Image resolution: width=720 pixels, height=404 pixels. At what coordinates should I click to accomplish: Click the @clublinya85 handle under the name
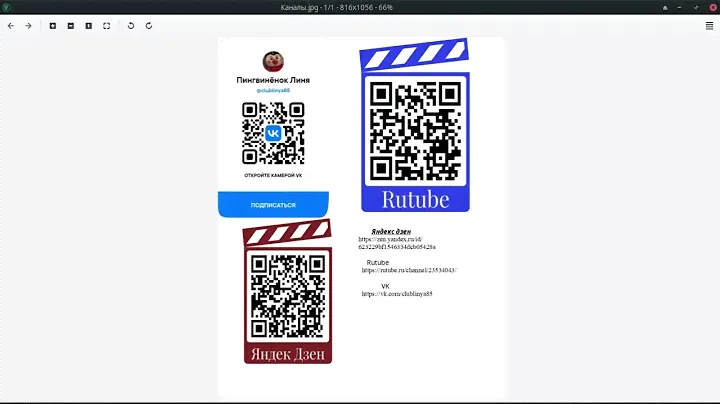point(273,90)
